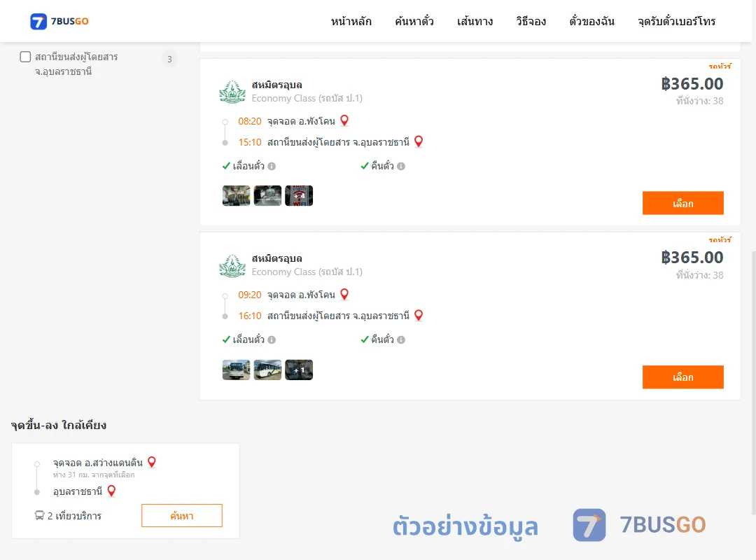Image resolution: width=756 pixels, height=560 pixels.
Task: Open ตั๋วของฉัน in the top menu
Action: click(x=591, y=21)
